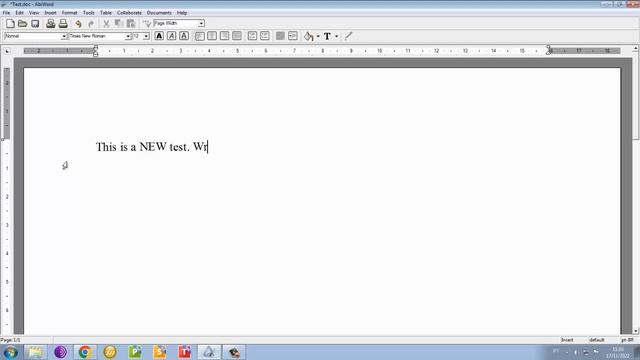Open the green P taskbar app

click(x=135, y=352)
